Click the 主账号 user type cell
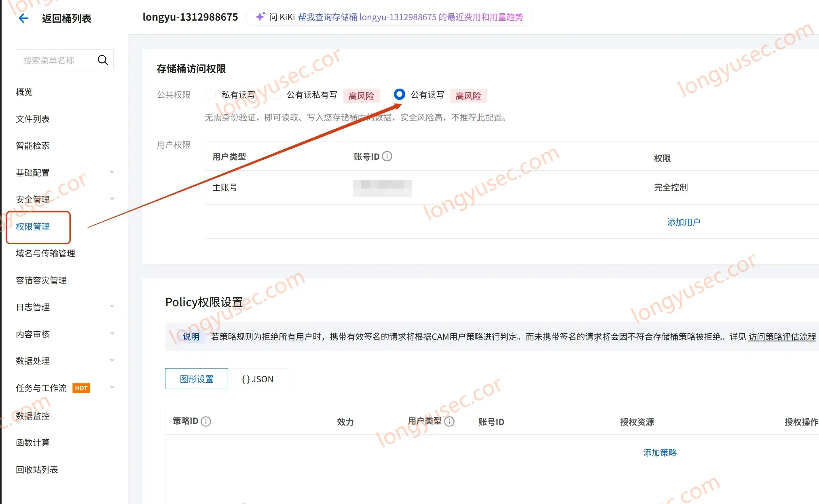The height and width of the screenshot is (504, 819). pyautogui.click(x=225, y=187)
